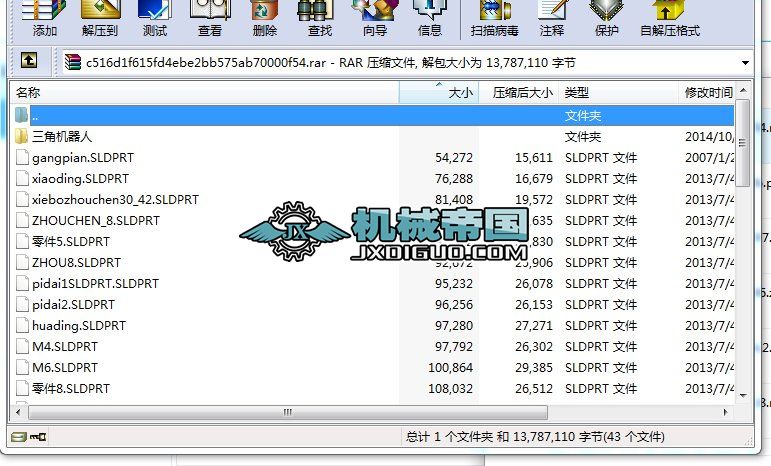Viewport: 771px width, 466px height.
Task: Click the key password icon in the status bar
Action: (x=38, y=437)
